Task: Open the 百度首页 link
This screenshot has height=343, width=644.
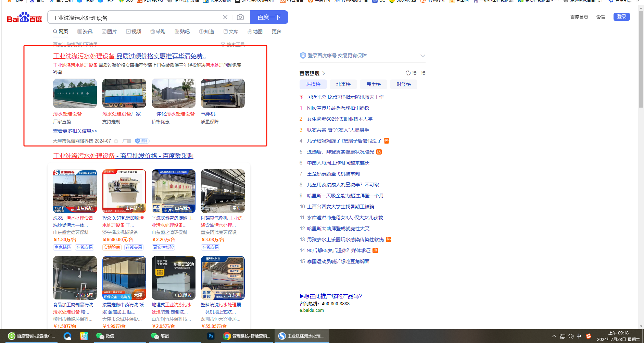Action: pos(579,17)
